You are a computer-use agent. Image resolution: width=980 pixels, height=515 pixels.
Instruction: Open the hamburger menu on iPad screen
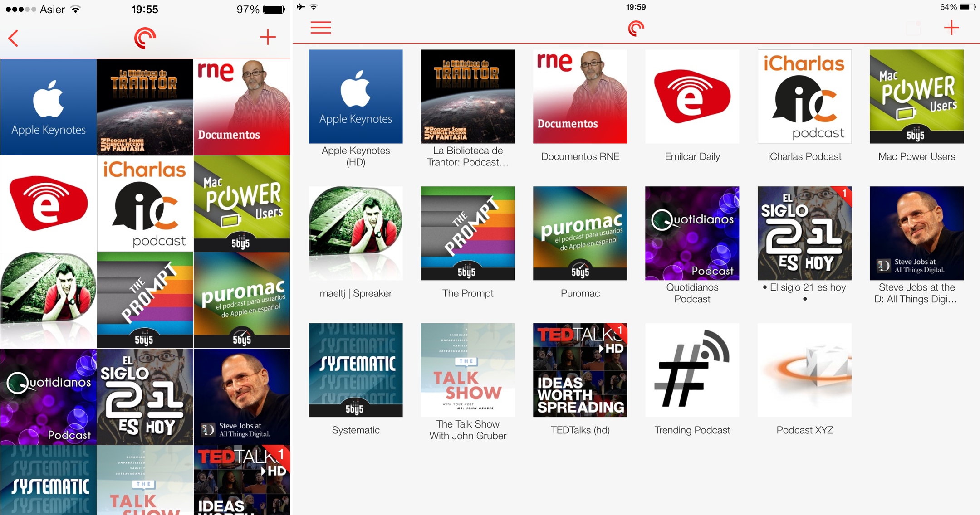tap(321, 28)
